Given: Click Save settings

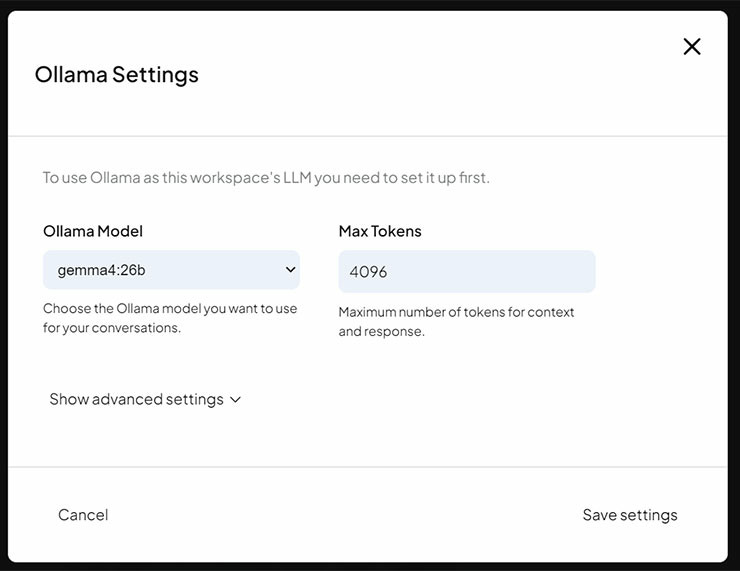Looking at the screenshot, I should pyautogui.click(x=630, y=515).
